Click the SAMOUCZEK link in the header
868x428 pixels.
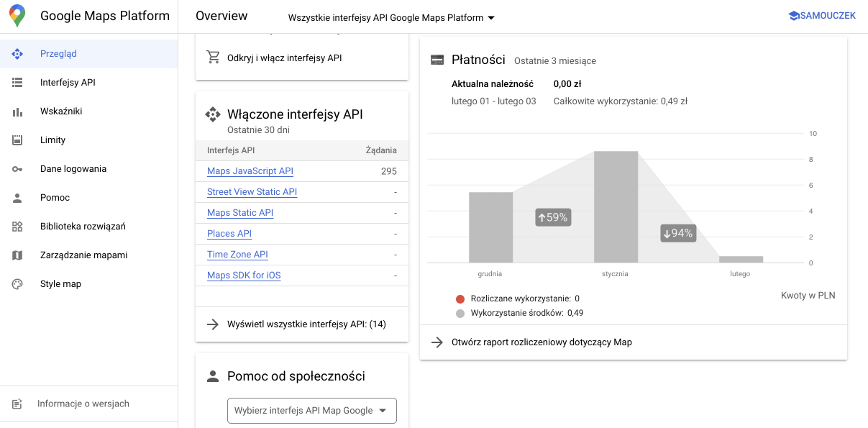coord(822,14)
